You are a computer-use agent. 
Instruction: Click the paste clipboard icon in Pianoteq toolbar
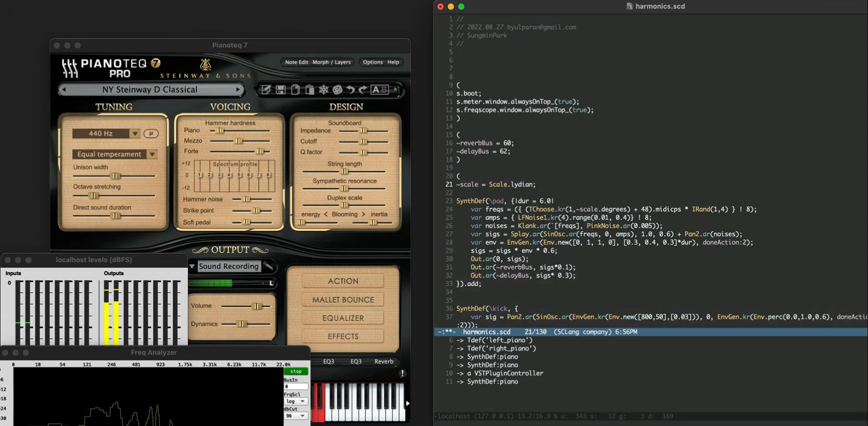pos(309,90)
